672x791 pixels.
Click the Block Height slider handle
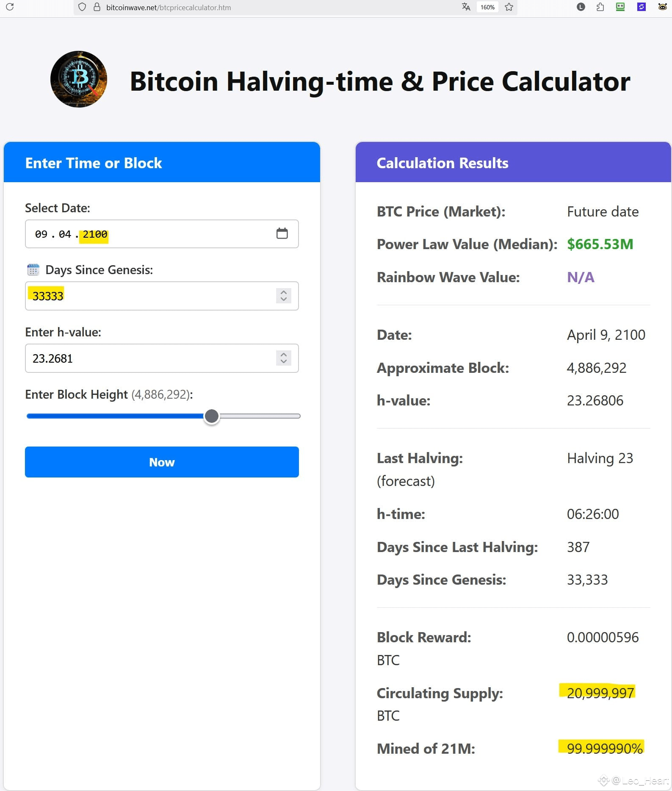[x=211, y=416]
